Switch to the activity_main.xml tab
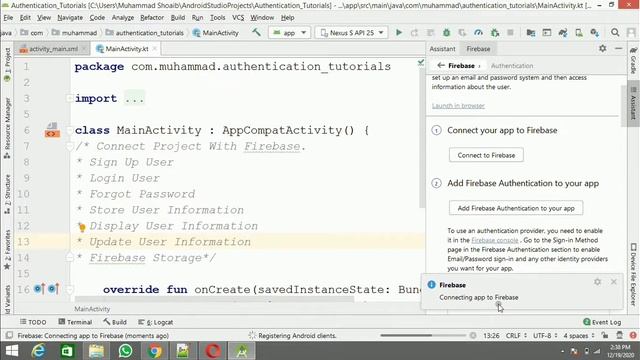The image size is (640, 360). (x=52, y=49)
